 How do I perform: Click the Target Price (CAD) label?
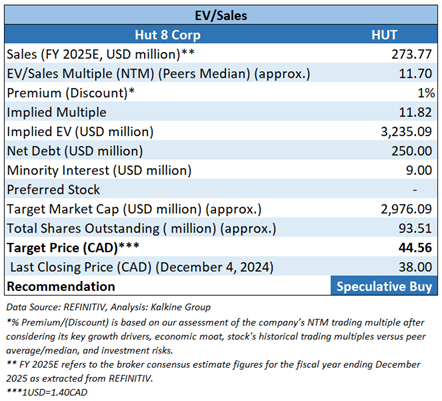pos(73,247)
